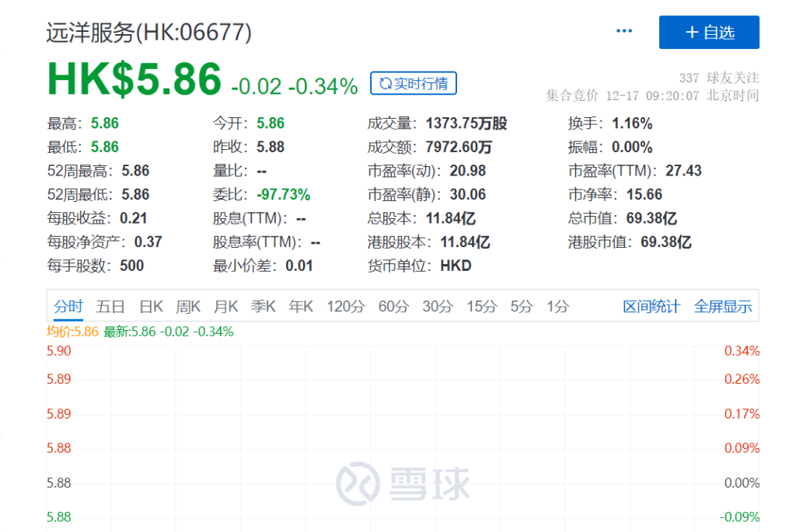The width and height of the screenshot is (796, 532).
Task: Select the 1分 interval tab
Action: point(558,306)
